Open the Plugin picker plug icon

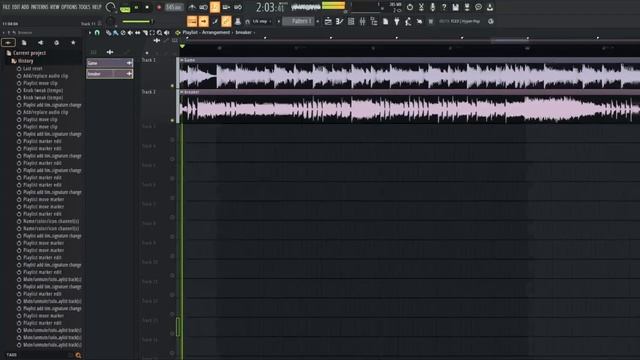396,21
